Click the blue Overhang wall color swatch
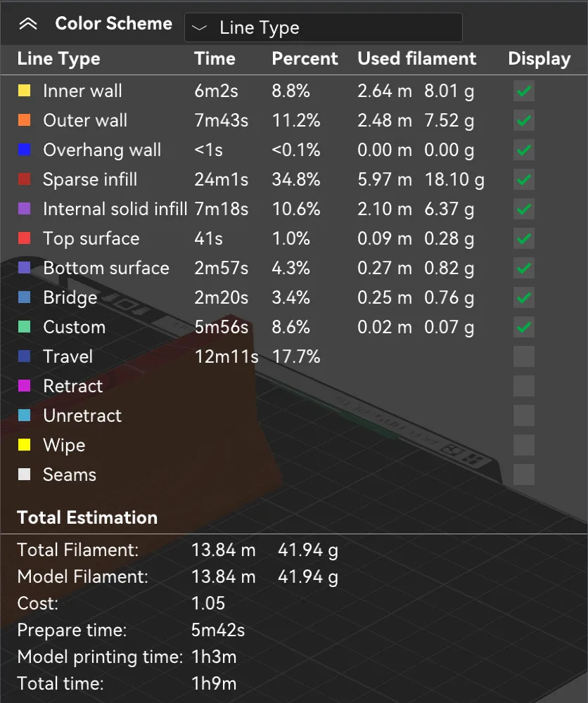Viewport: 588px width, 703px height. coord(24,150)
